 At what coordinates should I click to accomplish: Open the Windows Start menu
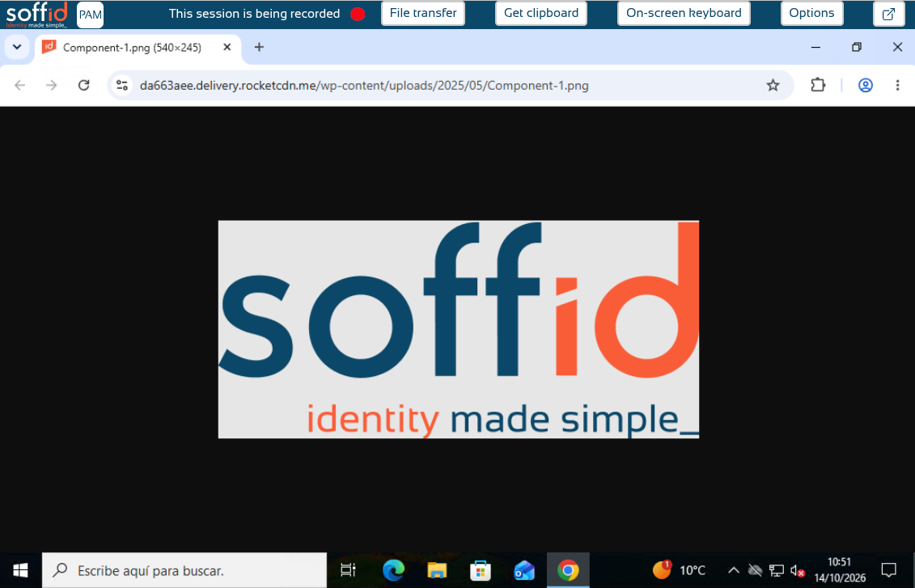[x=20, y=570]
